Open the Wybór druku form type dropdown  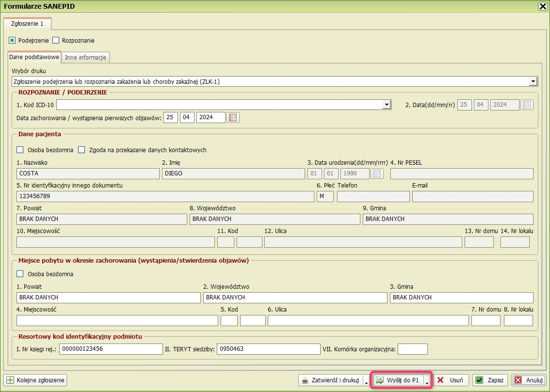point(534,81)
